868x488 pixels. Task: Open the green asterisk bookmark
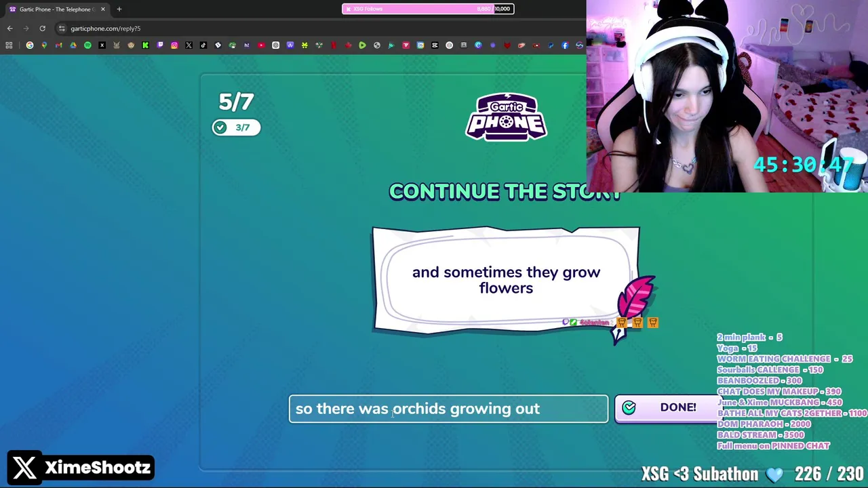click(304, 45)
